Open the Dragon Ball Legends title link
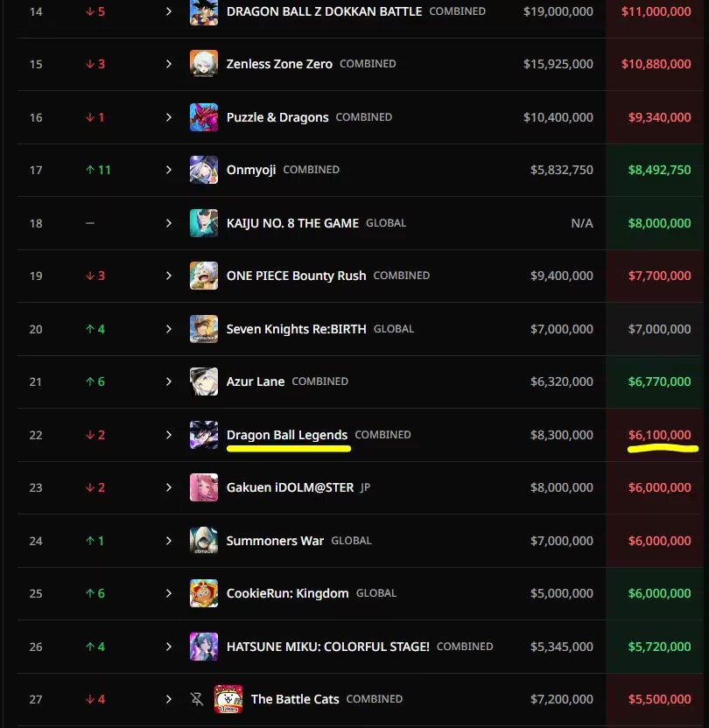Image resolution: width=709 pixels, height=728 pixels. click(287, 435)
